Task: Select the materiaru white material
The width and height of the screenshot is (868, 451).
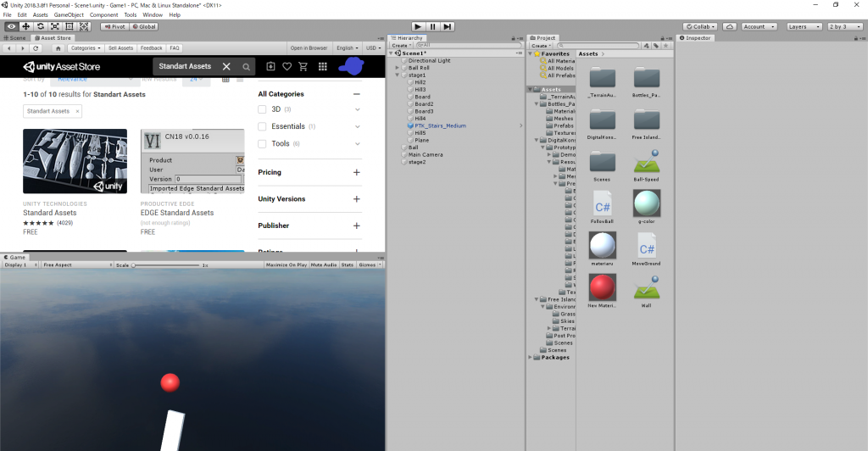Action: 603,249
